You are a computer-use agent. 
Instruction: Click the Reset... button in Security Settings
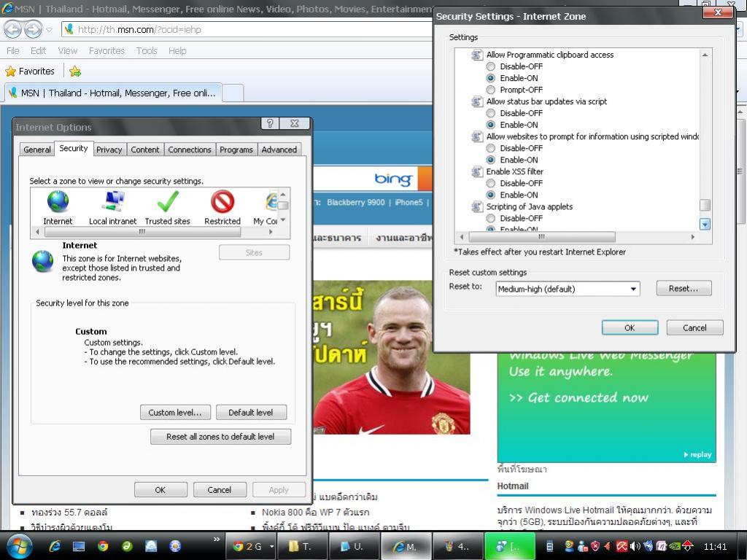coord(684,289)
